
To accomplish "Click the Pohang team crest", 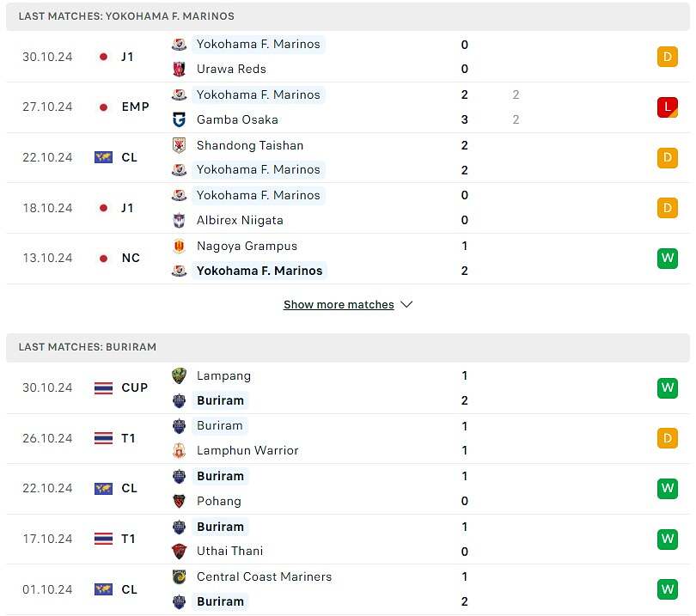I will pos(179,501).
